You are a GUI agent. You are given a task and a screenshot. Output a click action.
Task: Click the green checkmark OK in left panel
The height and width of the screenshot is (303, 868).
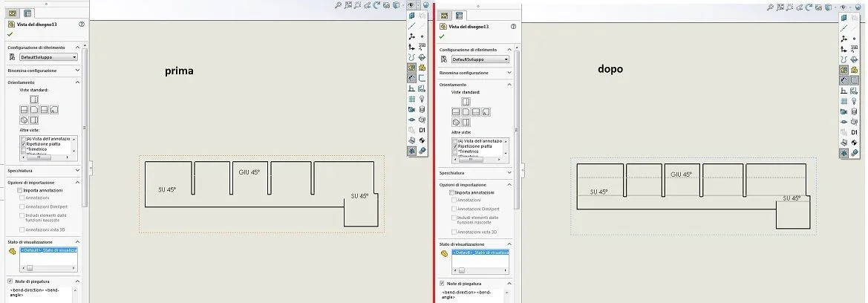pos(10,33)
